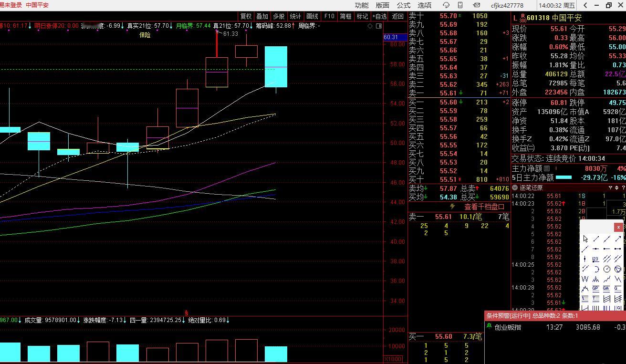Select the vertical line drawing tool
This screenshot has width=626, height=364.
click(x=585, y=259)
